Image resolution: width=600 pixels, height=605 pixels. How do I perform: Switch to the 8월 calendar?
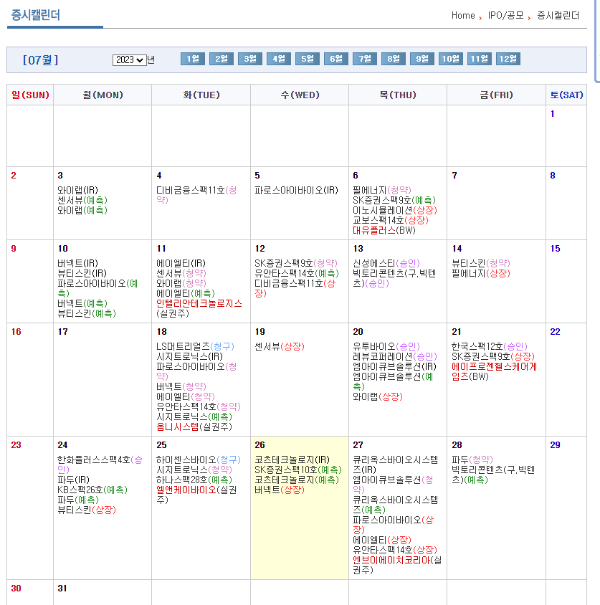[393, 59]
